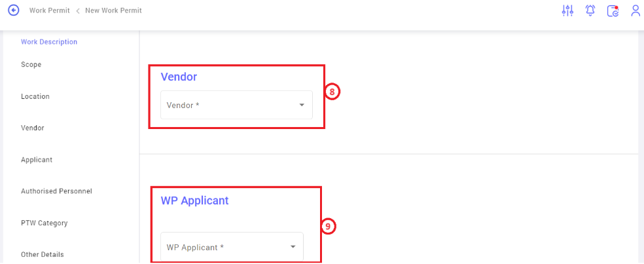Select Vendor in the left sidebar

click(x=33, y=128)
